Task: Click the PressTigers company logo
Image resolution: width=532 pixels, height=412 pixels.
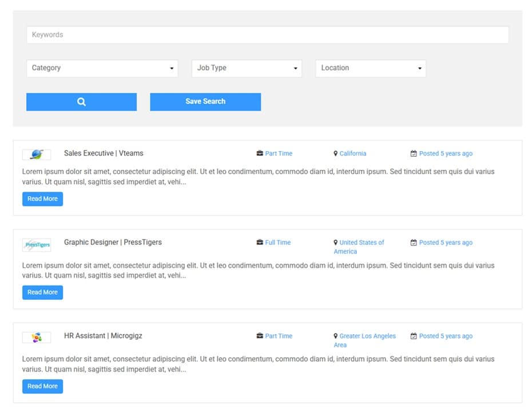Action: pyautogui.click(x=37, y=245)
